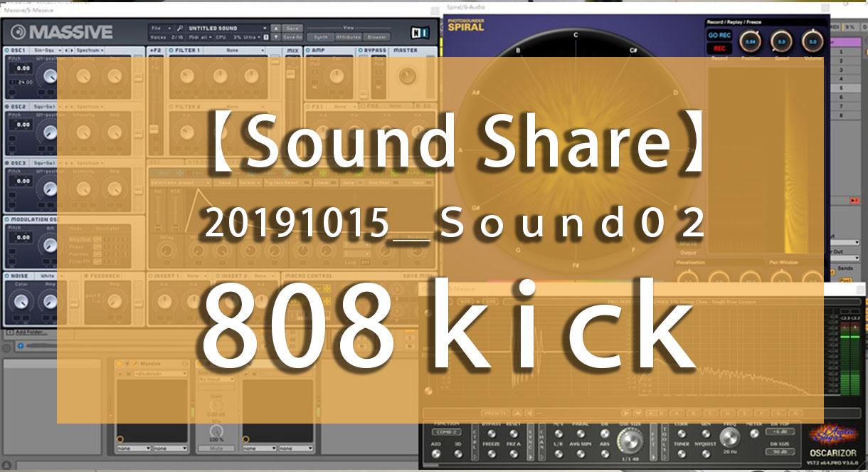Click the PARAL knob in Oscarizor
Image resolution: width=868 pixels, height=472 pixels.
tap(581, 434)
